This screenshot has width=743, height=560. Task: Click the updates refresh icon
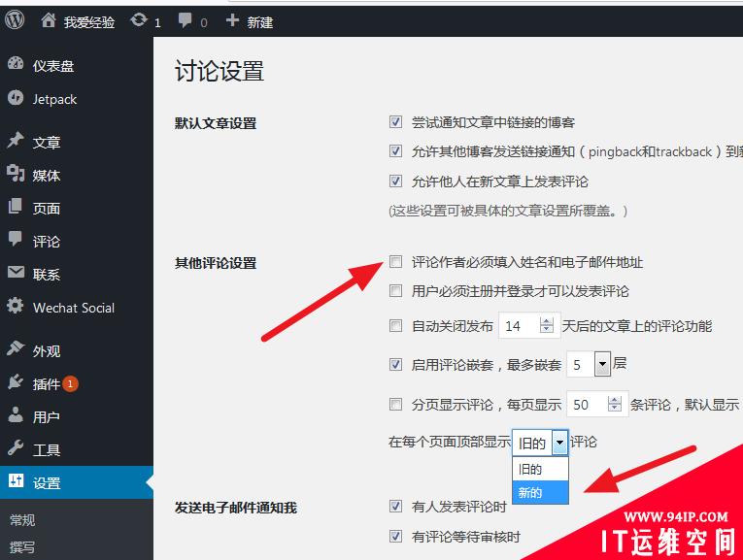pyautogui.click(x=138, y=19)
